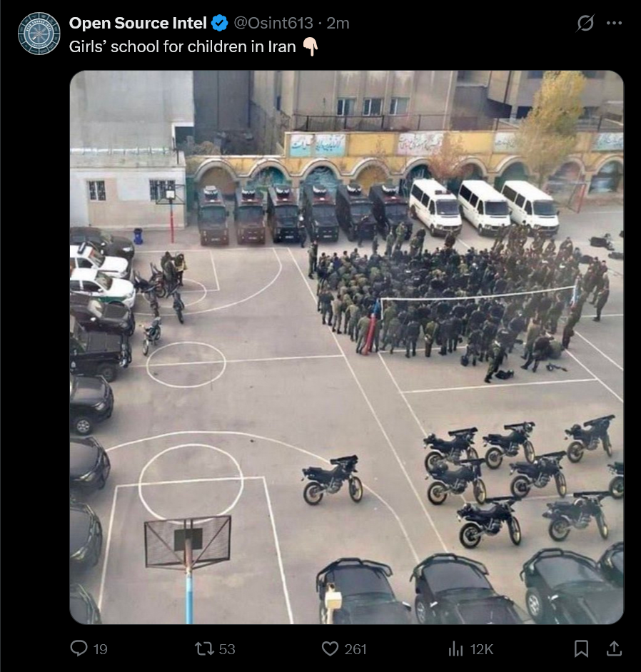
Task: Open the post via the 2m timestamp
Action: [338, 23]
